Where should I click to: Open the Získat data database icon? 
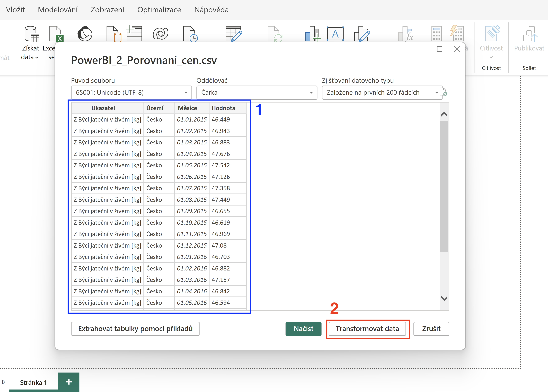point(32,34)
